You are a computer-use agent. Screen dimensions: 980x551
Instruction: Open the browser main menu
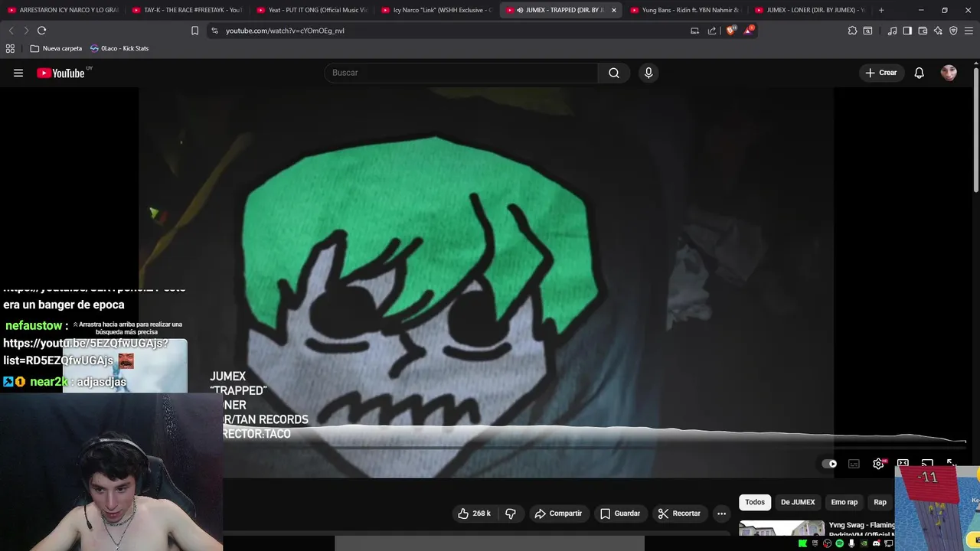pos(969,31)
